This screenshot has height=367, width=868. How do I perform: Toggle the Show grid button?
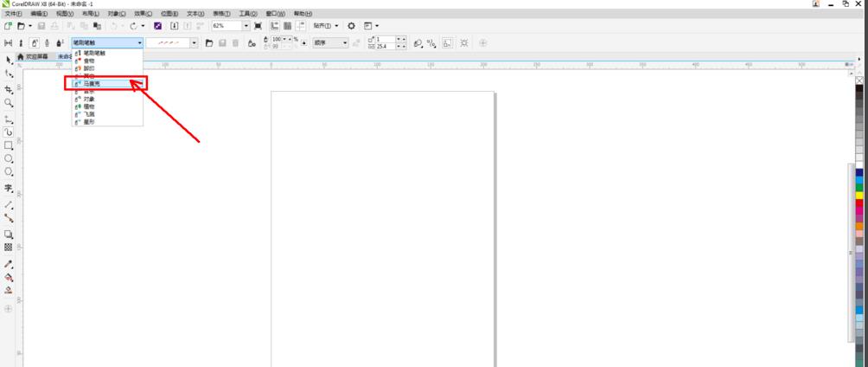[287, 26]
